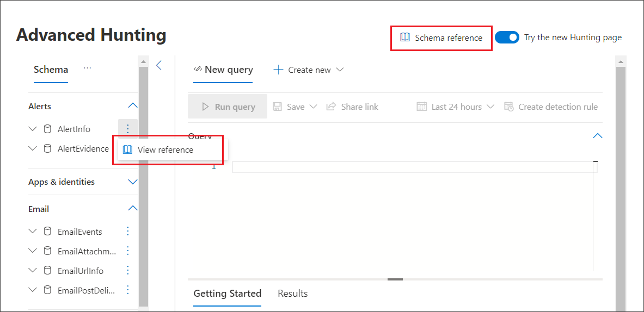The image size is (644, 312).
Task: Select View reference from the context menu
Action: [x=165, y=149]
